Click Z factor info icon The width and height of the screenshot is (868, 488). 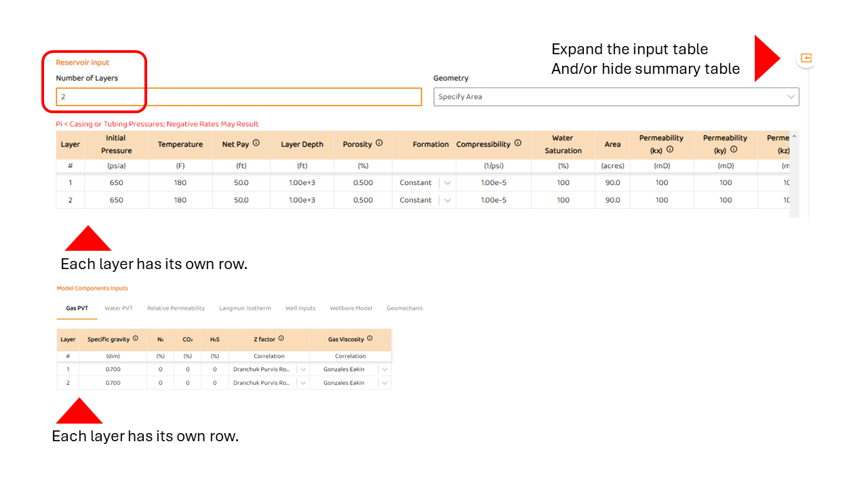pyautogui.click(x=281, y=339)
